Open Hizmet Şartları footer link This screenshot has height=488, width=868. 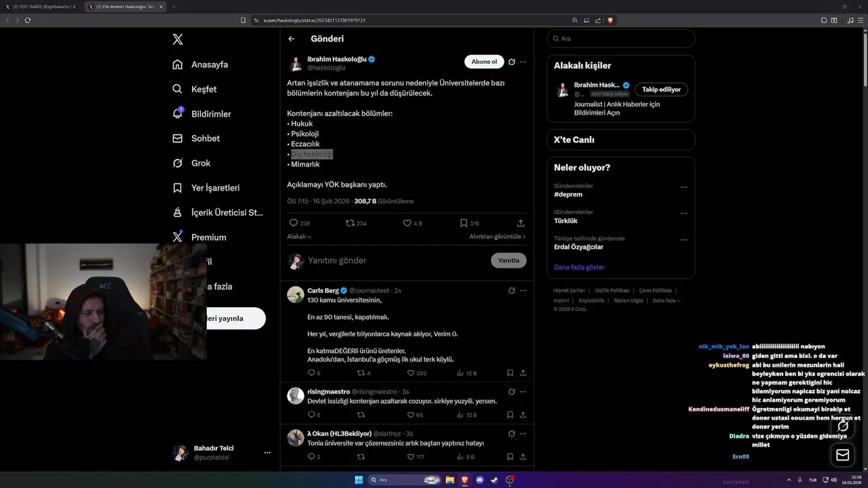pos(569,290)
